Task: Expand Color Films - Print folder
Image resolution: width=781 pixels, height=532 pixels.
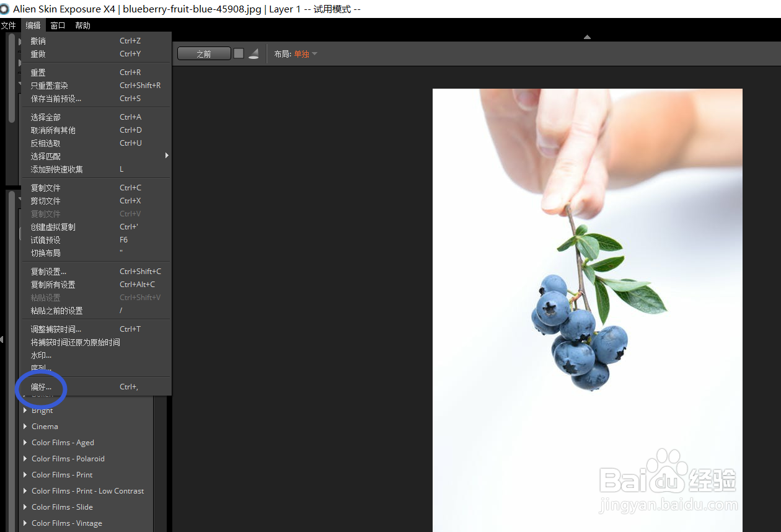Action: 25,475
